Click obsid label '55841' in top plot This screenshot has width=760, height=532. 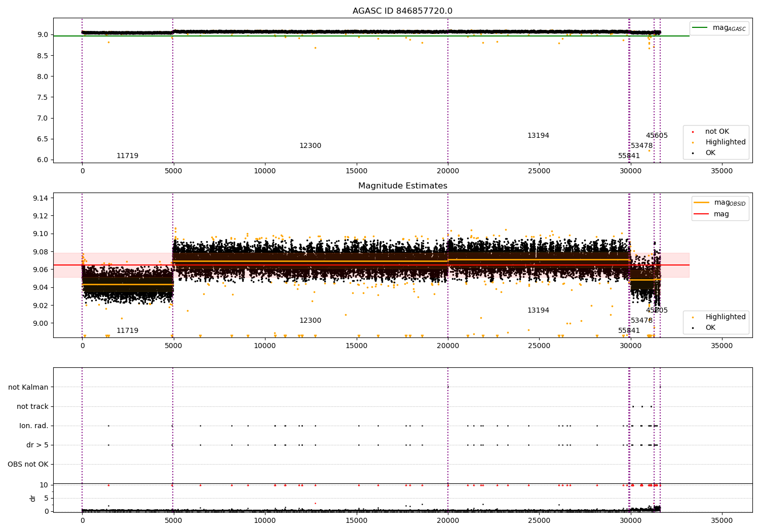click(x=629, y=156)
